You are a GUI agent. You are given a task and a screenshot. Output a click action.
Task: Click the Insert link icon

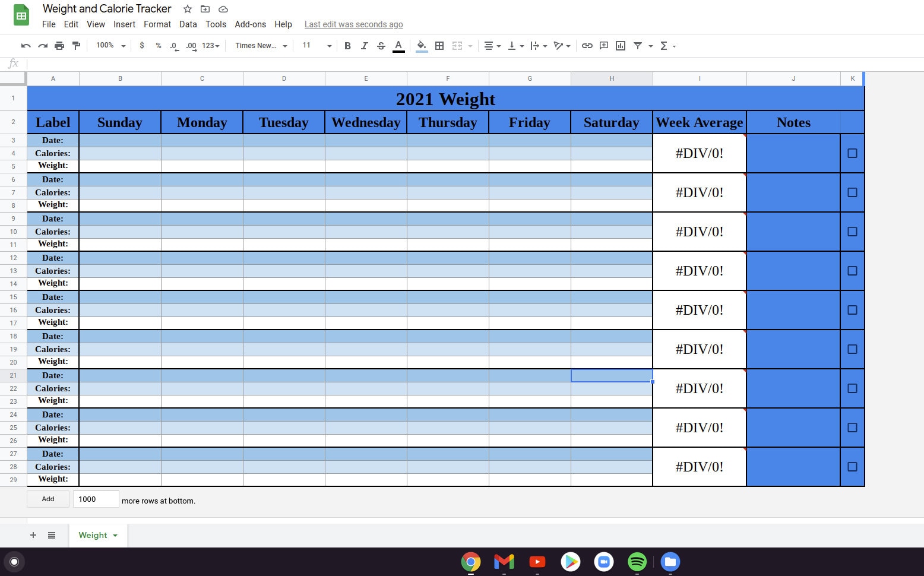(587, 46)
